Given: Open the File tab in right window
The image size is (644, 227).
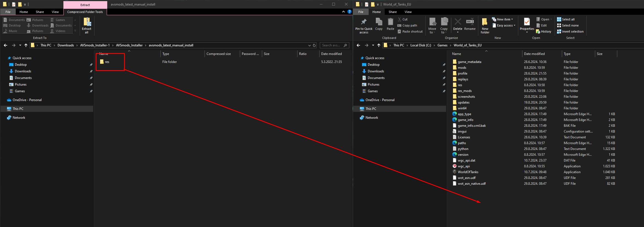Looking at the screenshot, I should (x=361, y=12).
